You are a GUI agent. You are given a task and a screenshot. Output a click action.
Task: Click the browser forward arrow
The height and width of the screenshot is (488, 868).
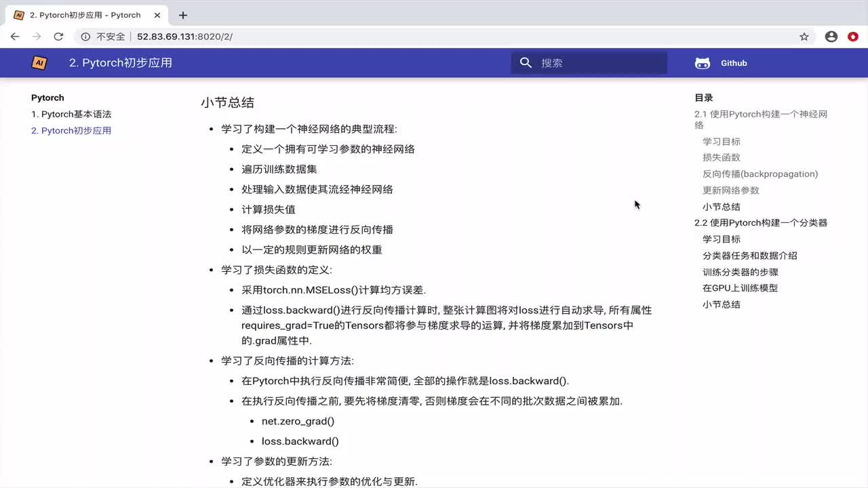coord(37,37)
